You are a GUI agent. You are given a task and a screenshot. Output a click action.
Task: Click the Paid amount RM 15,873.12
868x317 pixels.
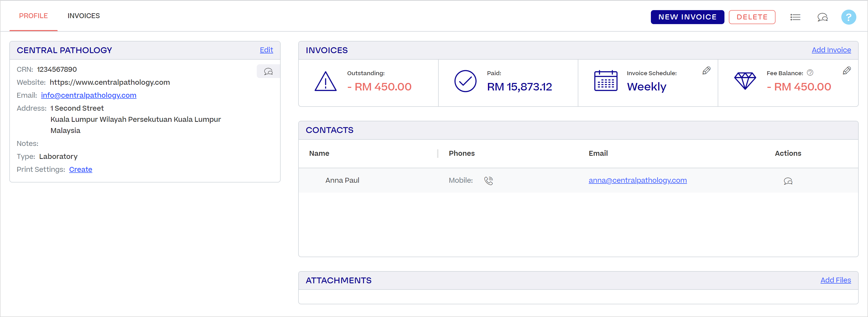tap(520, 87)
